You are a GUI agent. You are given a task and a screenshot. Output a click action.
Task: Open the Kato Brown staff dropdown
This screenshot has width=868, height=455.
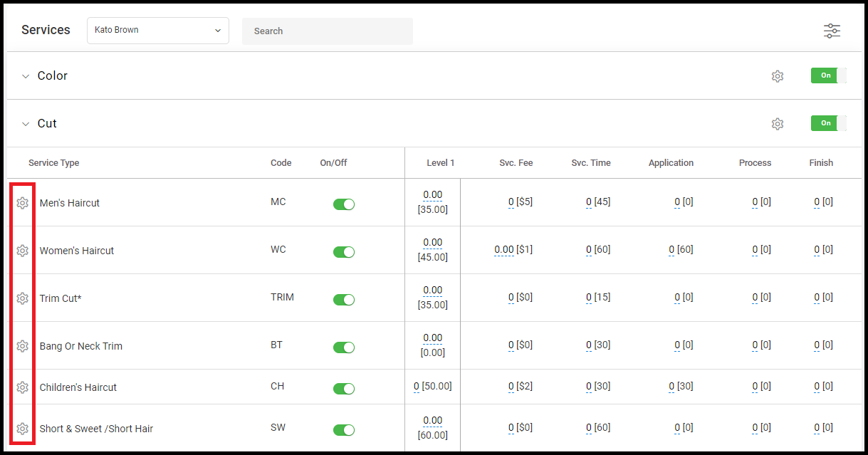(158, 31)
